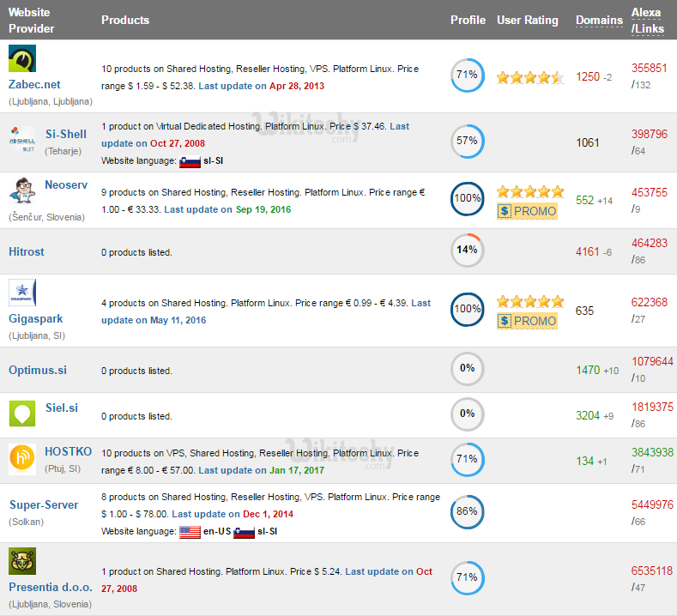Viewport: 677px width, 616px height.
Task: Click the Alexa /Links column header
Action: tap(646, 20)
